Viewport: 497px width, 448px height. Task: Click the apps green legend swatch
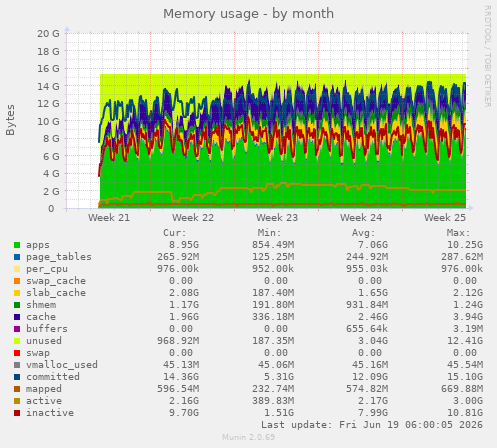pos(17,245)
